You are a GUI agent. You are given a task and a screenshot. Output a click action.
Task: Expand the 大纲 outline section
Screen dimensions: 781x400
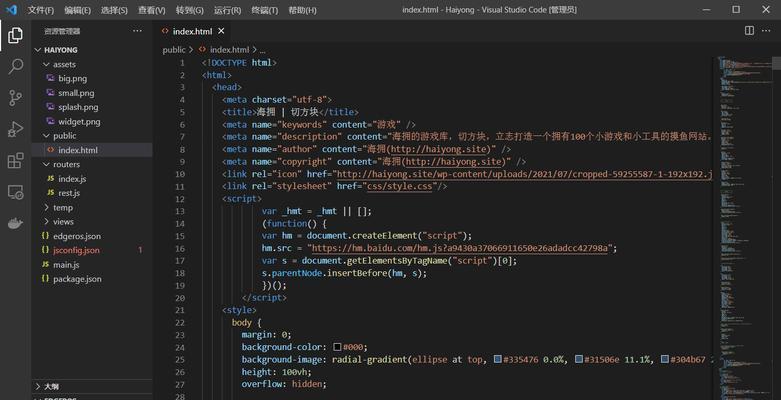click(38, 386)
